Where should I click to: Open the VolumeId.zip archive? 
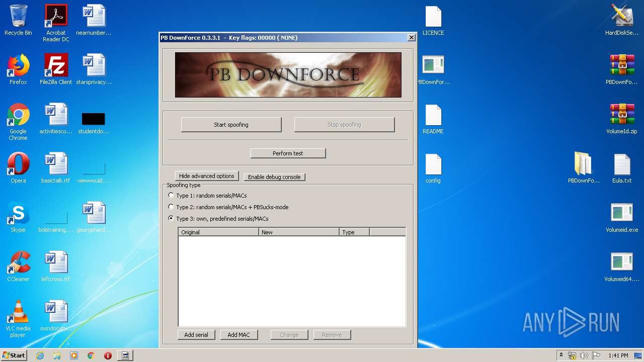point(622,119)
